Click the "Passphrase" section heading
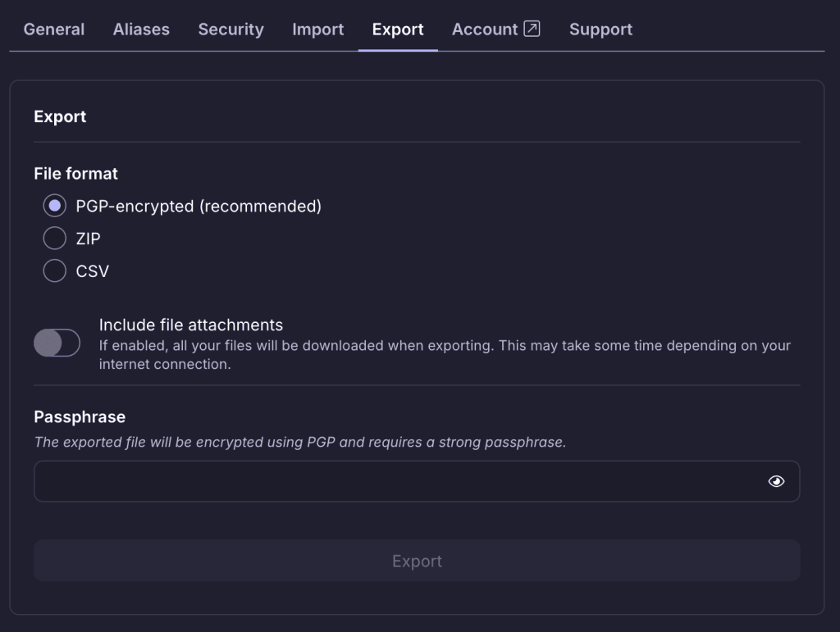The width and height of the screenshot is (840, 632). (x=80, y=417)
